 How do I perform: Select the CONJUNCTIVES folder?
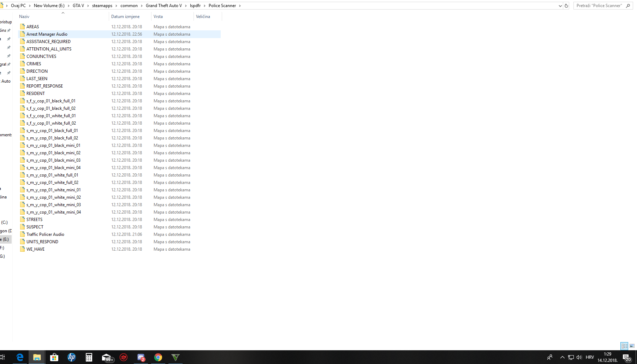(41, 56)
